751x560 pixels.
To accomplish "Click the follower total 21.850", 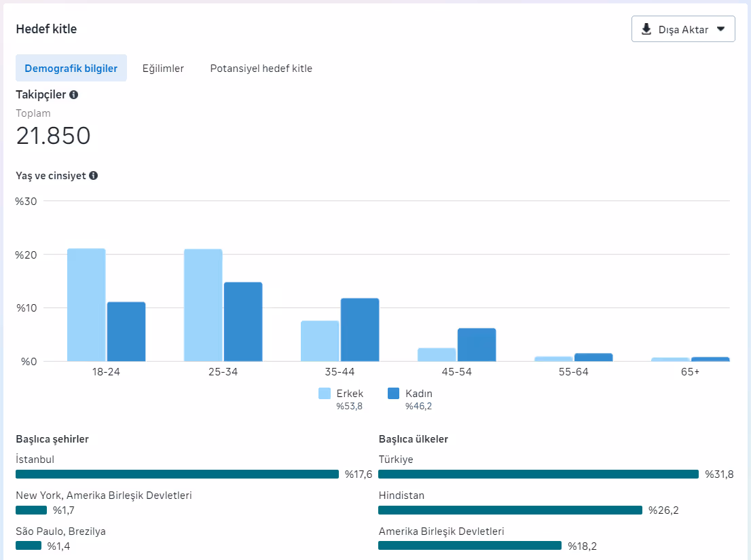I will 53,136.
